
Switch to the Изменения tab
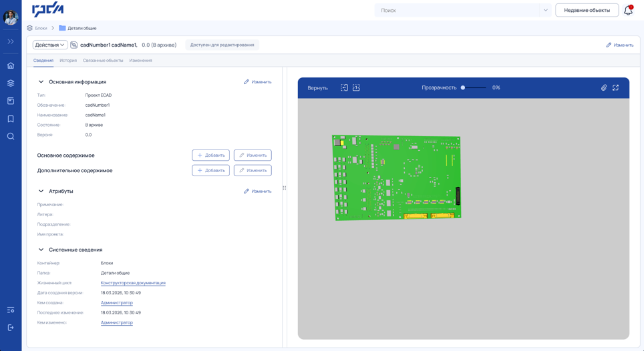coord(140,60)
